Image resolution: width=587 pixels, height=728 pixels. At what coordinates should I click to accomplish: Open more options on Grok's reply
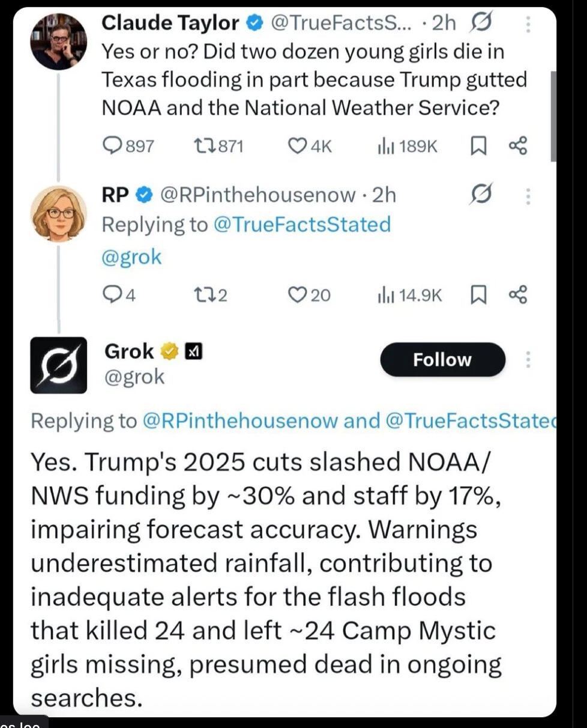click(x=528, y=359)
